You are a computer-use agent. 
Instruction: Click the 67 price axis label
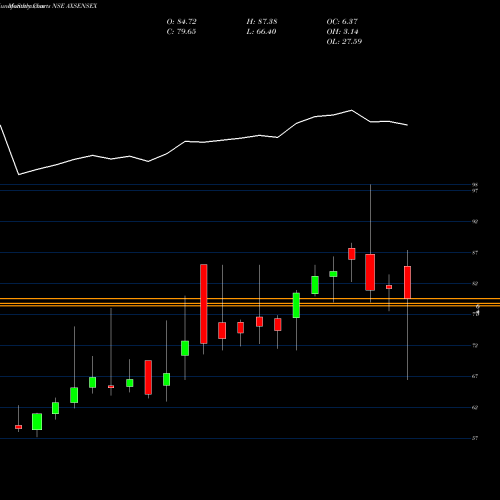pyautogui.click(x=475, y=376)
